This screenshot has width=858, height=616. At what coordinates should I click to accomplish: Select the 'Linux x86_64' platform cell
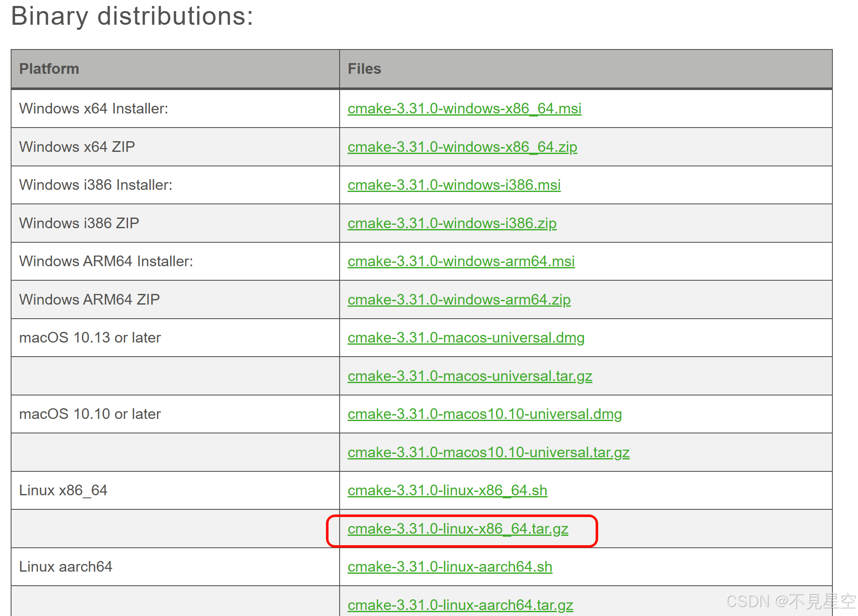(x=175, y=491)
